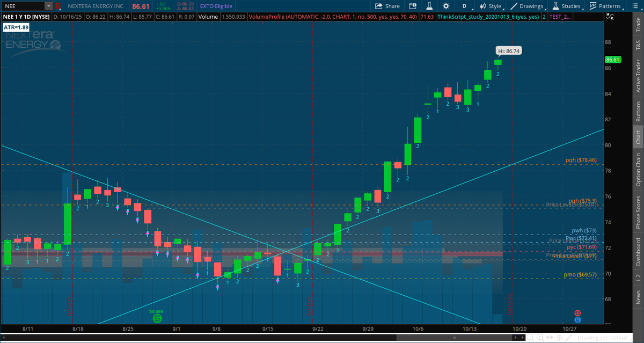Click the 86.61 last price
644x343 pixels.
[x=141, y=6]
